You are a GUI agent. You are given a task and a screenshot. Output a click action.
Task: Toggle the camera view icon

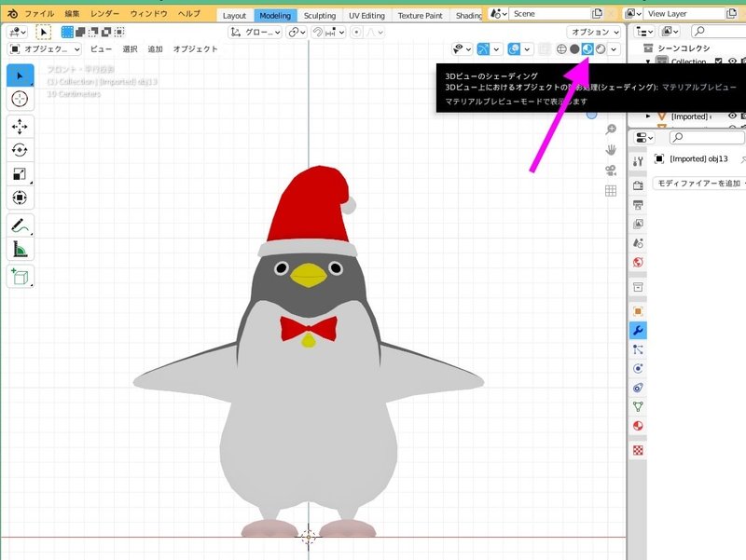click(x=611, y=171)
